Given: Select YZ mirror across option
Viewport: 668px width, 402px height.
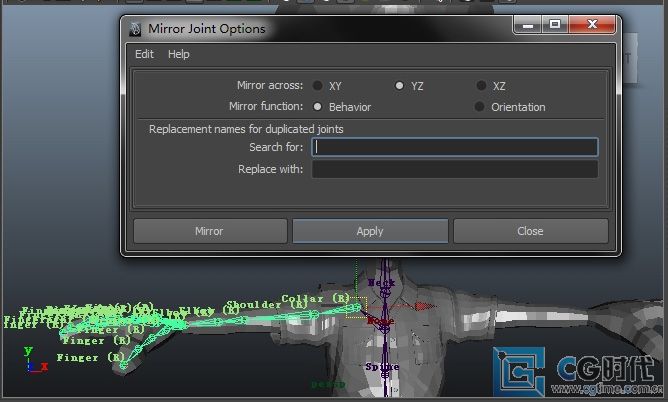Looking at the screenshot, I should tap(399, 86).
